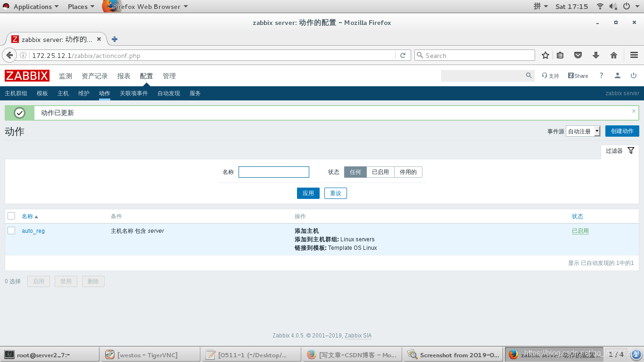Toggle the 已启用 status of auto_reg

[x=580, y=231]
